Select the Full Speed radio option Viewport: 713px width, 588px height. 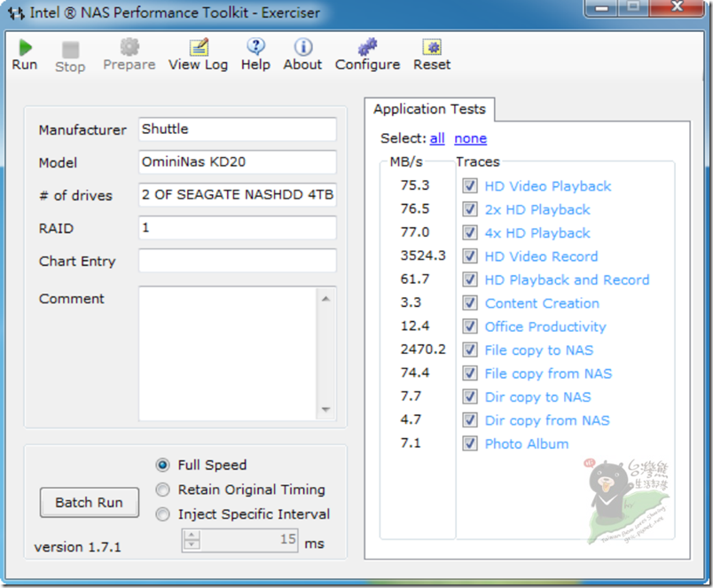163,465
